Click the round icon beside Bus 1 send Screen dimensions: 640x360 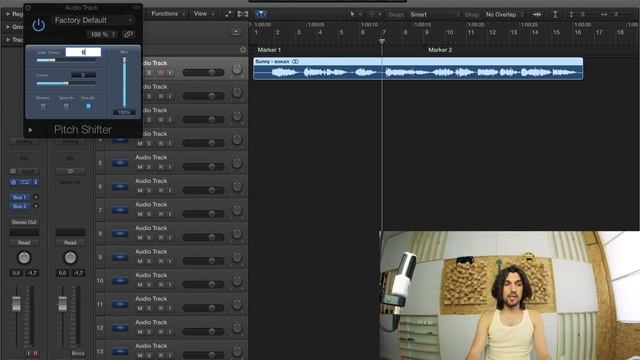(x=36, y=197)
